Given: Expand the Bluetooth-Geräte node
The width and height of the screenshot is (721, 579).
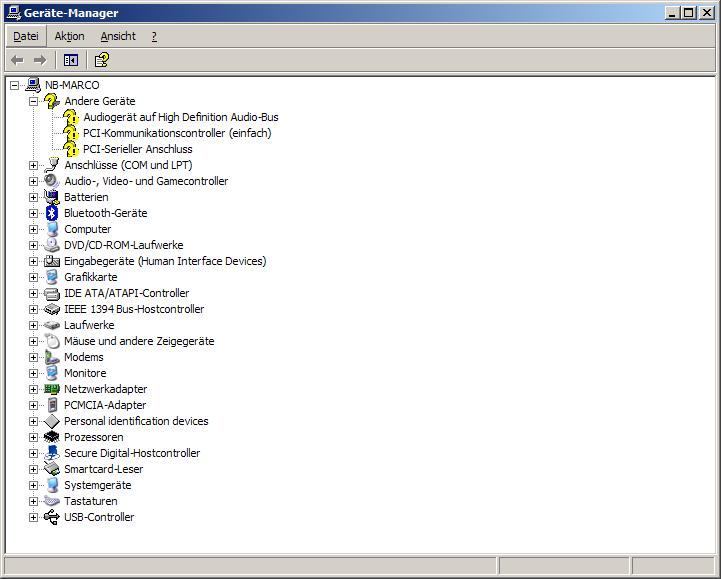Looking at the screenshot, I should click(33, 213).
